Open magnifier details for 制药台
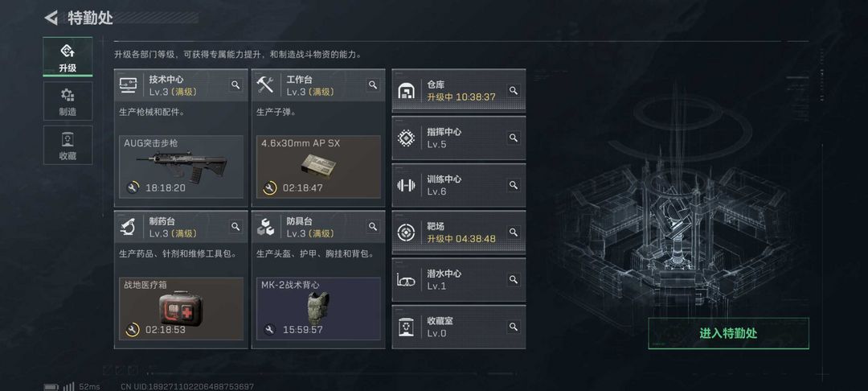 (235, 227)
